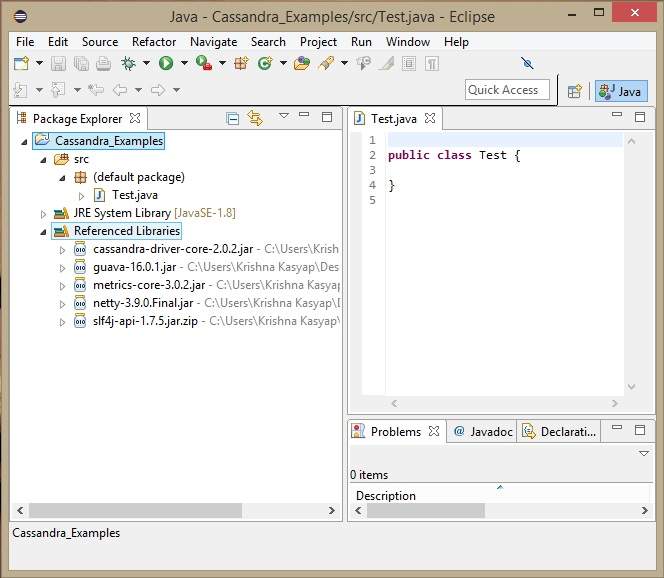Collapse the Cassandra_Examples project node
The height and width of the screenshot is (578, 664).
[x=25, y=141]
